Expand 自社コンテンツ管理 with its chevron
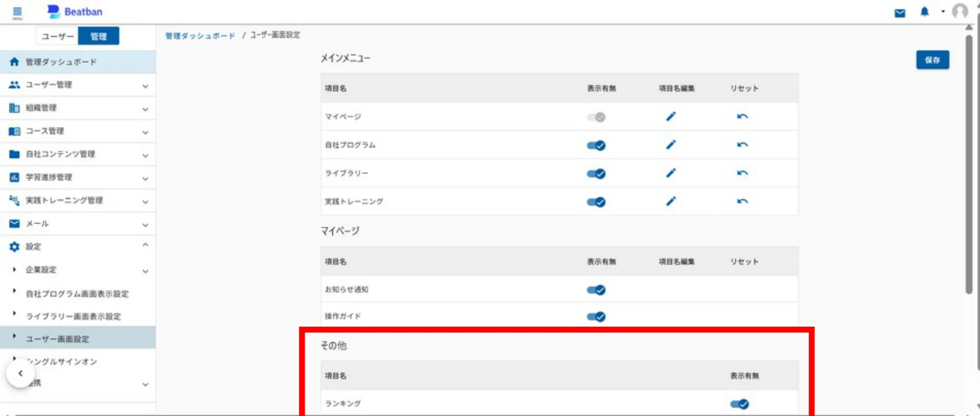This screenshot has width=980, height=416. [146, 155]
